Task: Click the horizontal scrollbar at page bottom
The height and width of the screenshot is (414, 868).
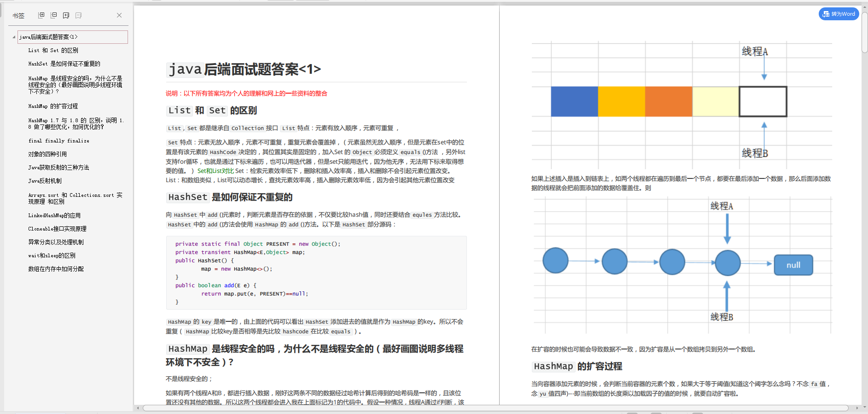Action: (x=495, y=408)
